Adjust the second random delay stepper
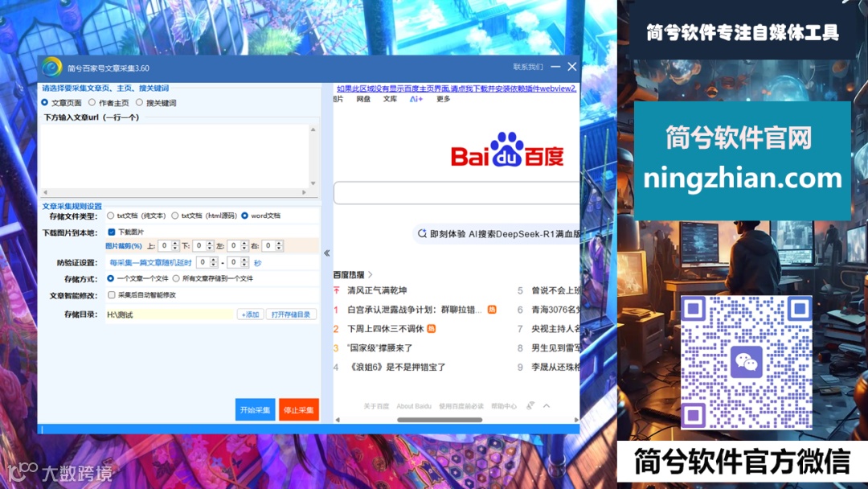The image size is (868, 489). point(244,262)
